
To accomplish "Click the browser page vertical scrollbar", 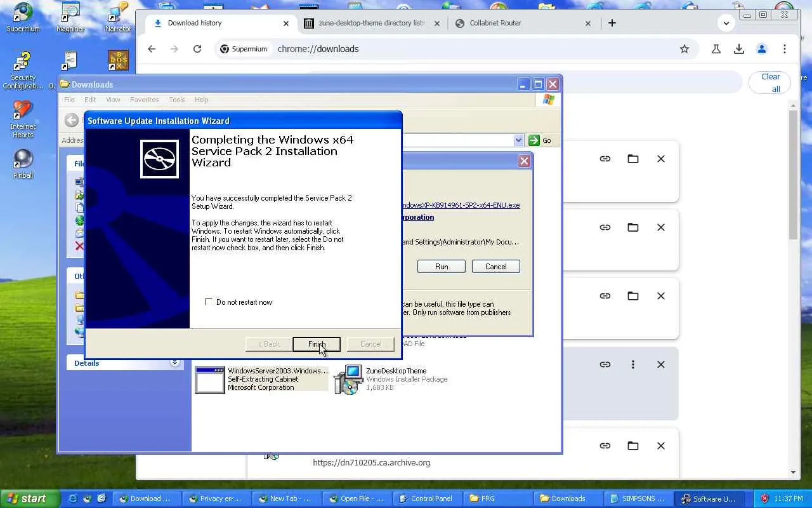I will coord(793,175).
